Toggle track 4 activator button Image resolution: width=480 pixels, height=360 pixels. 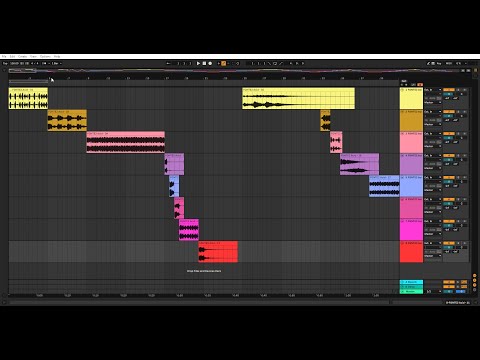click(449, 156)
